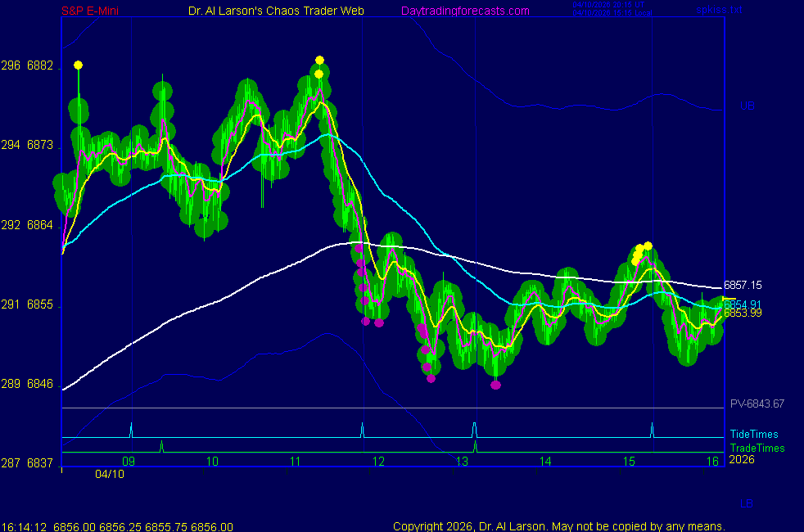Click the LB lower band label

click(x=747, y=503)
